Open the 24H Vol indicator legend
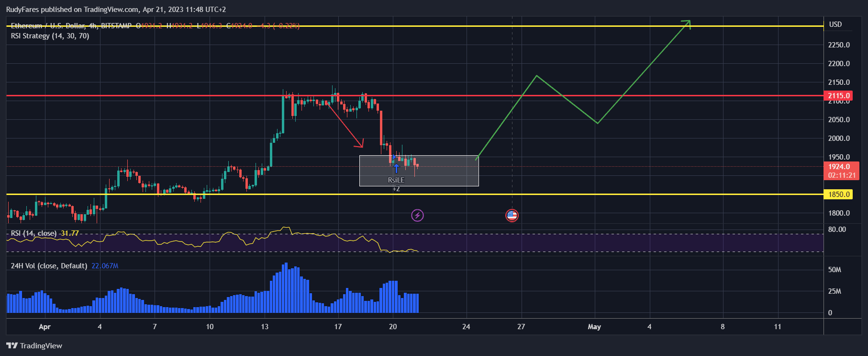 point(49,266)
